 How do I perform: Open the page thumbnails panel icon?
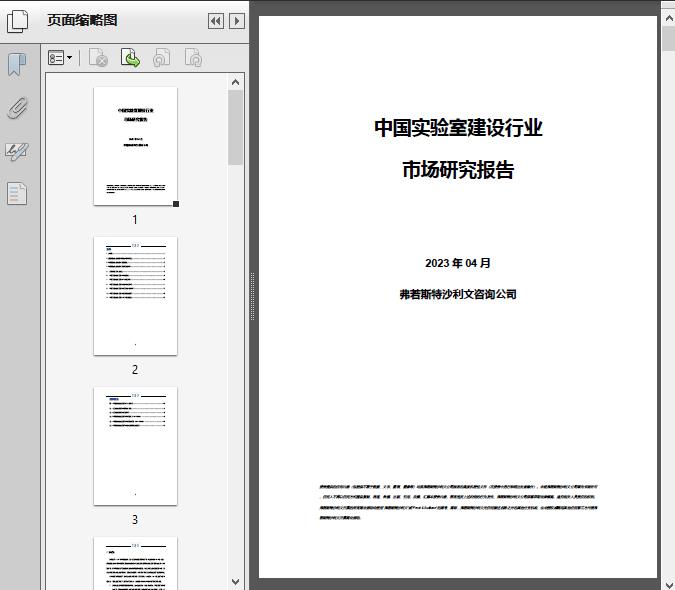point(17,21)
